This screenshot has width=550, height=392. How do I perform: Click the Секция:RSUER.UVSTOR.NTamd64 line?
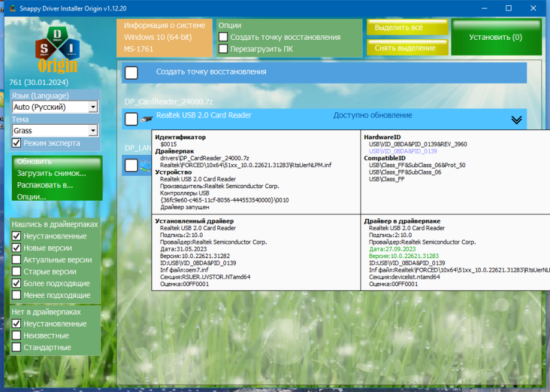tap(205, 277)
